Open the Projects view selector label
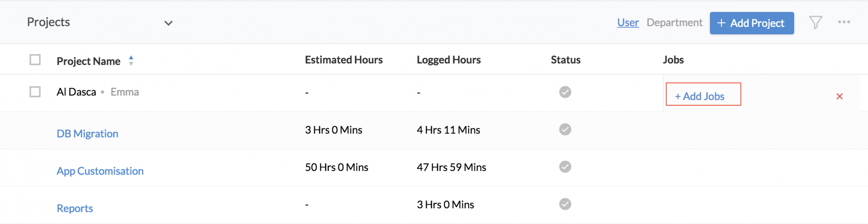This screenshot has height=224, width=868. 48,22
